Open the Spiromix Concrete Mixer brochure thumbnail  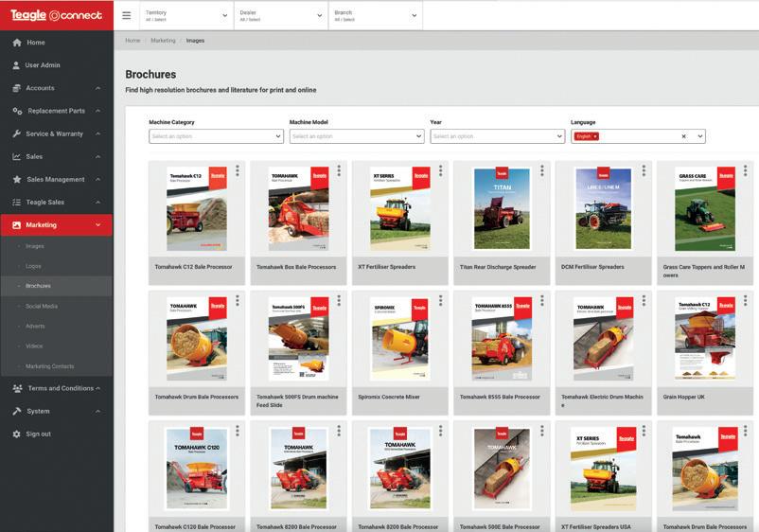click(x=400, y=338)
